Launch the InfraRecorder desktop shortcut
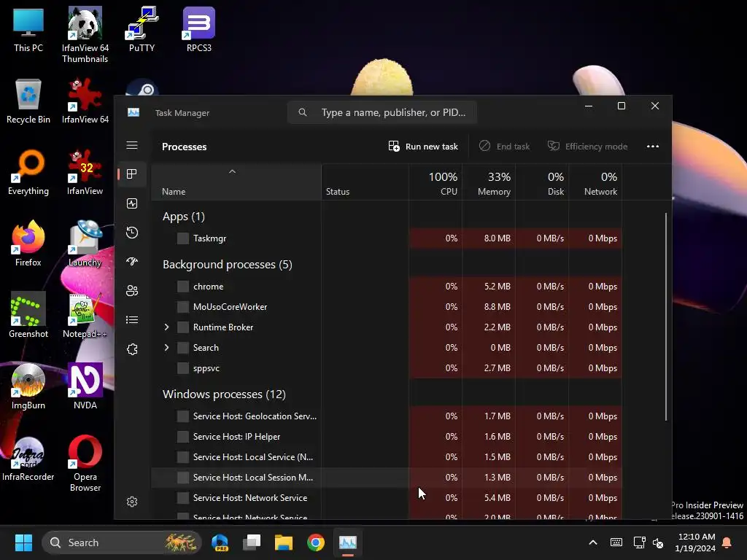This screenshot has width=747, height=560. click(x=28, y=459)
